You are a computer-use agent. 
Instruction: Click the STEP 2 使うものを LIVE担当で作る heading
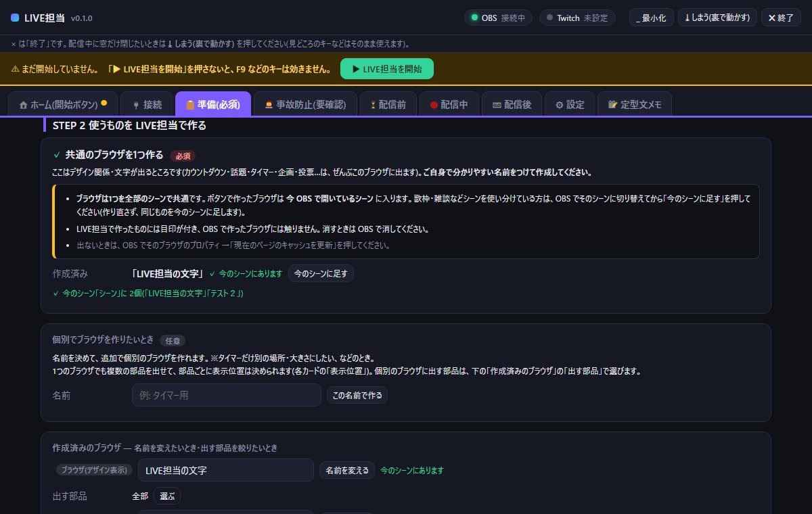point(129,125)
